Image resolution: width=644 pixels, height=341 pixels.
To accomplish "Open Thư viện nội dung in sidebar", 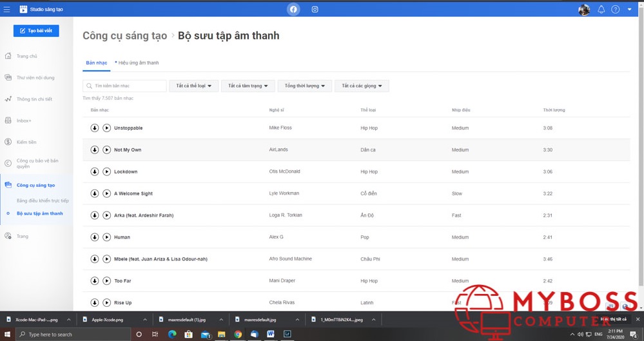I will pos(35,78).
